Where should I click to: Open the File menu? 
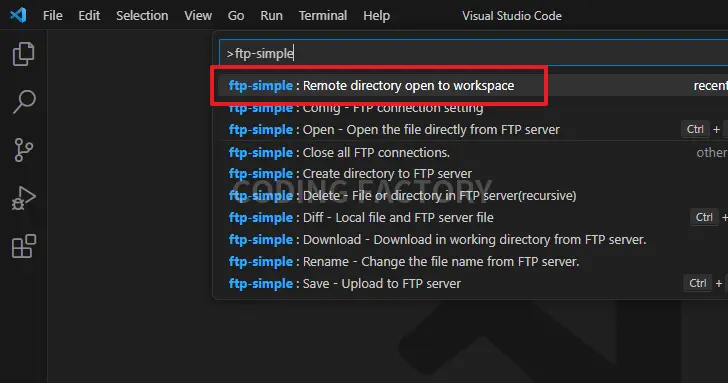(x=52, y=15)
